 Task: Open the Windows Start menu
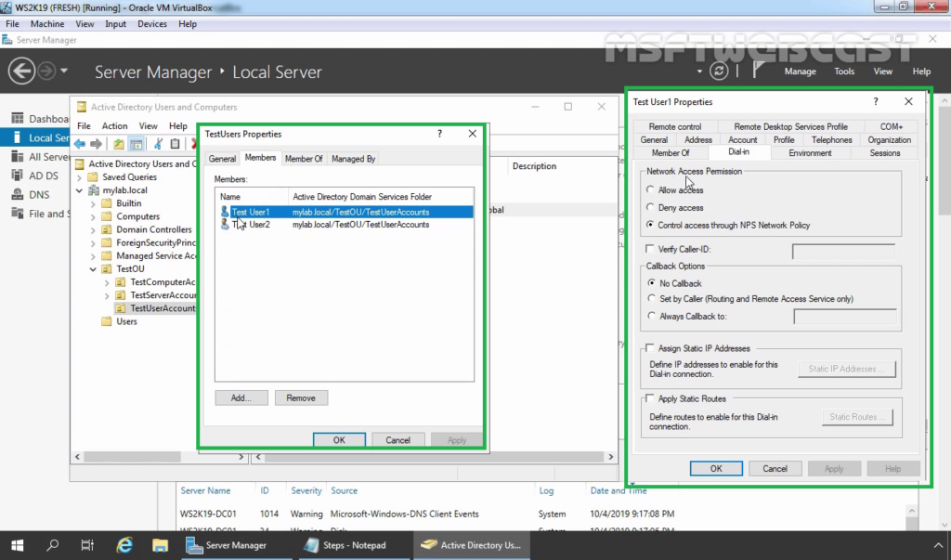point(17,545)
